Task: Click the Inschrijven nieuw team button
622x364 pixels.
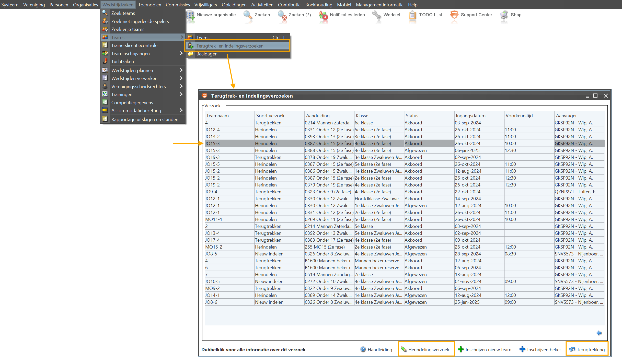Action: pyautogui.click(x=485, y=349)
